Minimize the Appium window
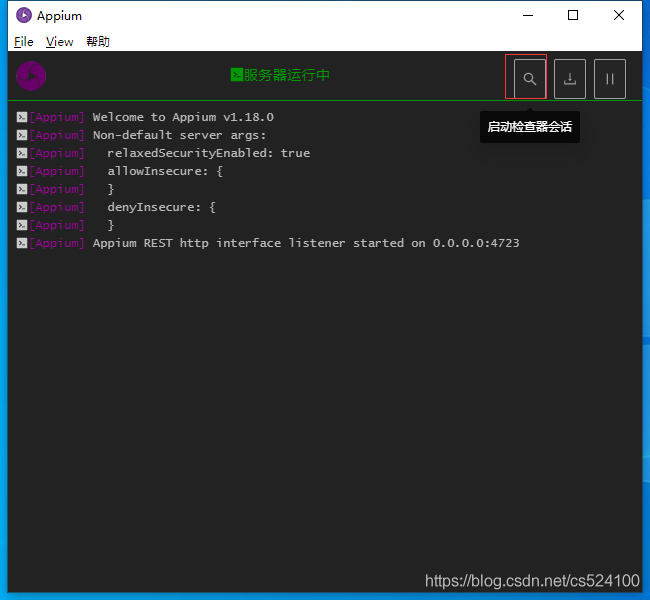 point(528,15)
